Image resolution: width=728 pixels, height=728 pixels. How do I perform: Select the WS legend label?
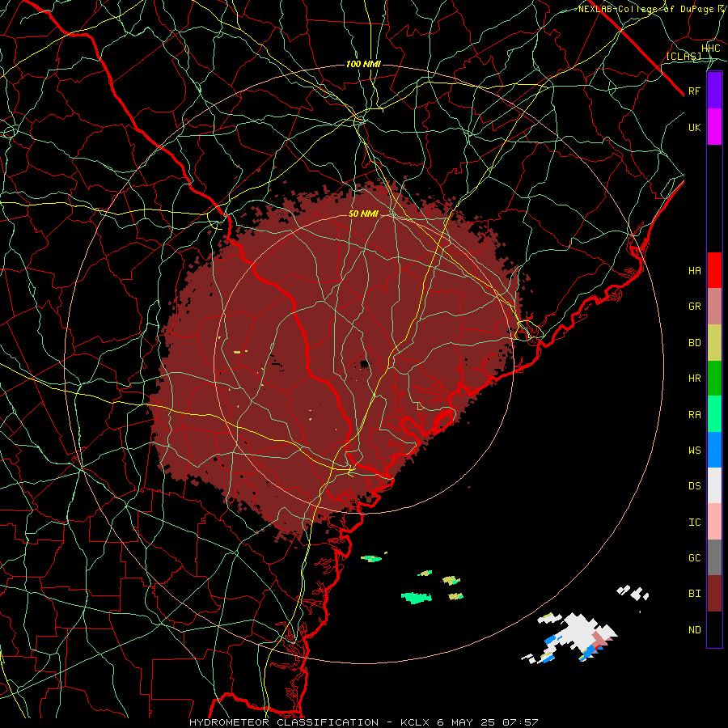[694, 451]
